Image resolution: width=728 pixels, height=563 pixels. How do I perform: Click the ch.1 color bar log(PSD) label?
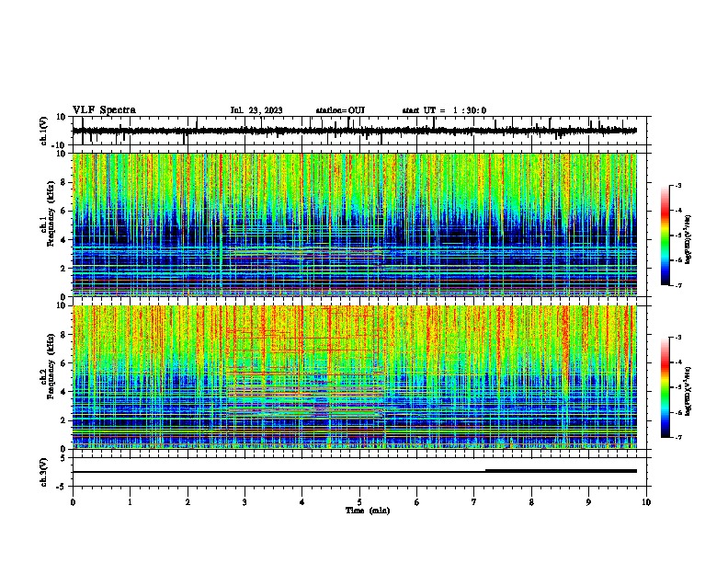coord(688,240)
